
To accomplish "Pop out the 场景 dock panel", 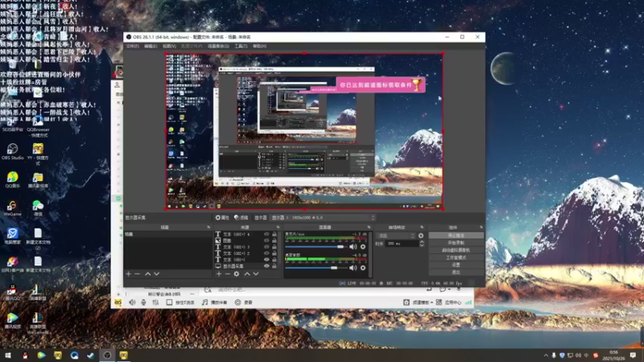I will (208, 227).
